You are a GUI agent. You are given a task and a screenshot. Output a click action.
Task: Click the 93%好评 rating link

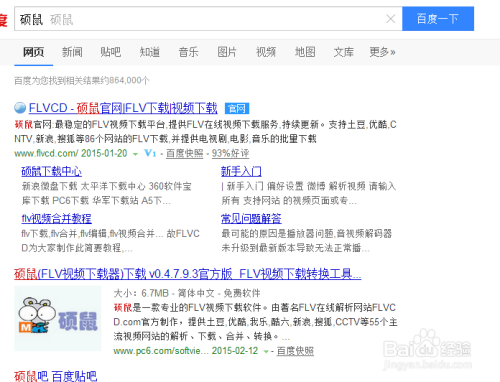pos(231,153)
